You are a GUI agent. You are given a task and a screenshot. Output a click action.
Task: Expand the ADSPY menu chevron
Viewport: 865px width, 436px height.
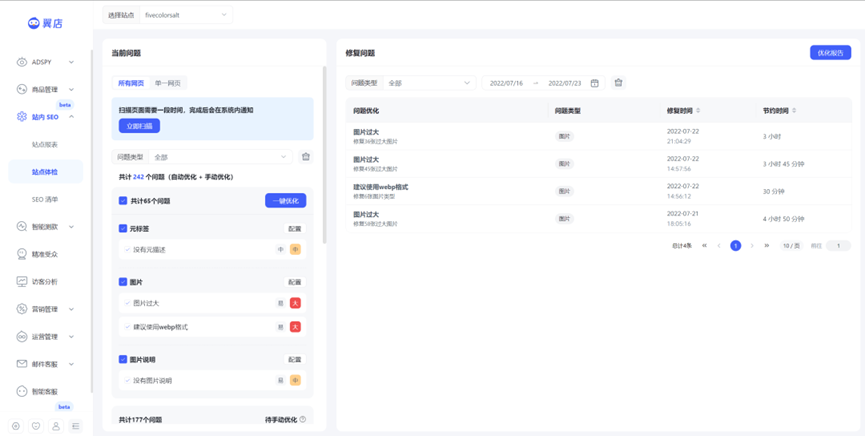[71, 62]
